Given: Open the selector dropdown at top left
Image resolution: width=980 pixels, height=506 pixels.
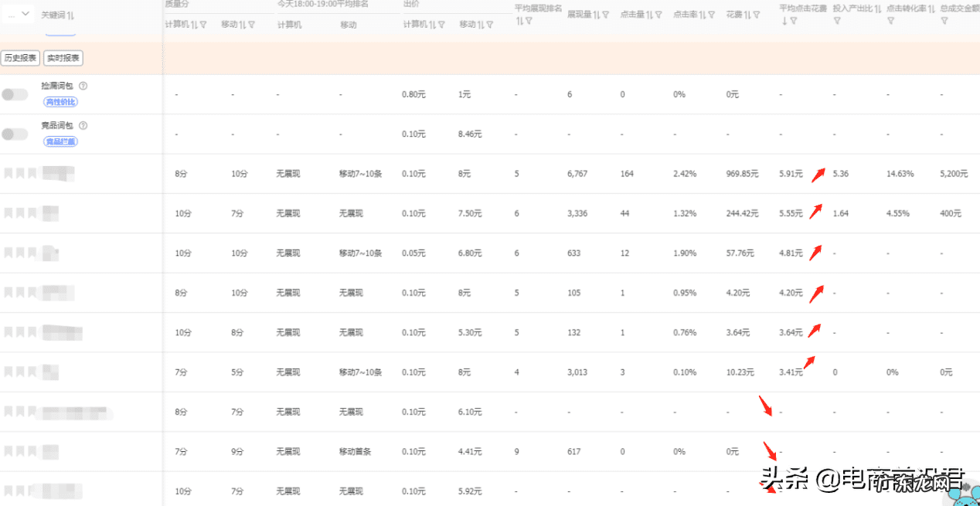Looking at the screenshot, I should (x=19, y=13).
